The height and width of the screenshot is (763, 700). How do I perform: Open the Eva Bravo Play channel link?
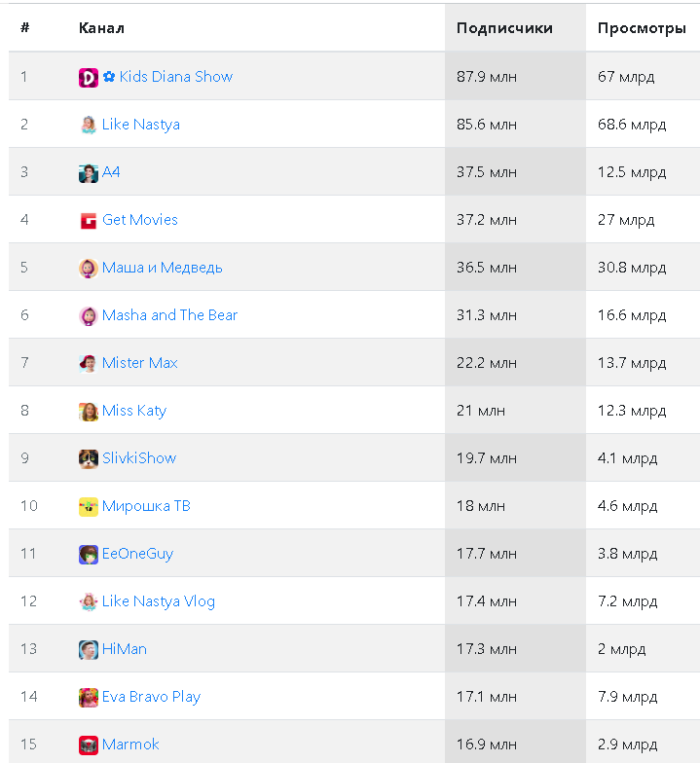151,697
